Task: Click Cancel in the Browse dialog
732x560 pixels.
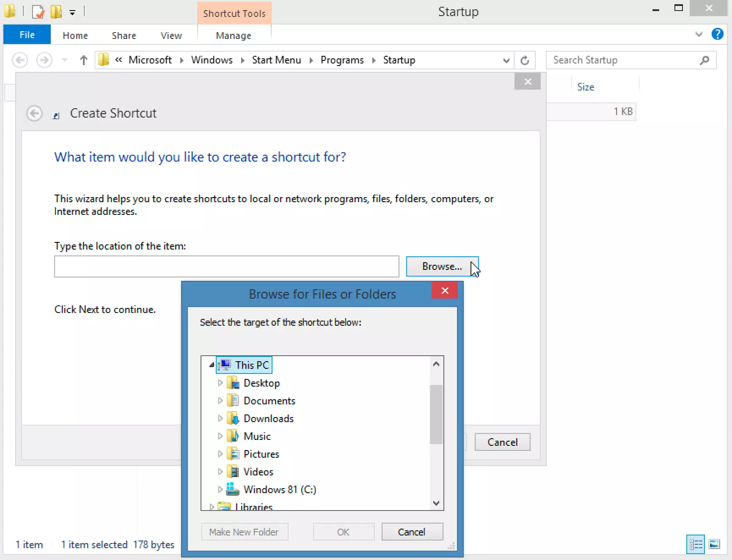Action: (x=412, y=532)
